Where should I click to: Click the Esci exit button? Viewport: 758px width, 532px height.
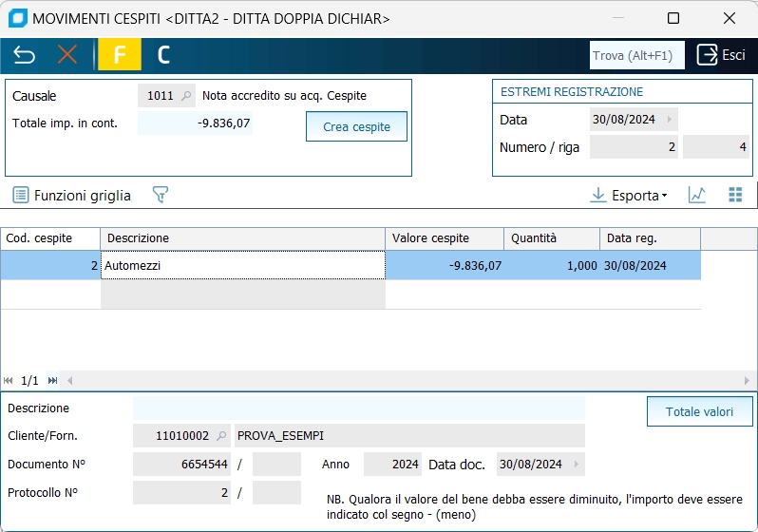click(x=721, y=55)
